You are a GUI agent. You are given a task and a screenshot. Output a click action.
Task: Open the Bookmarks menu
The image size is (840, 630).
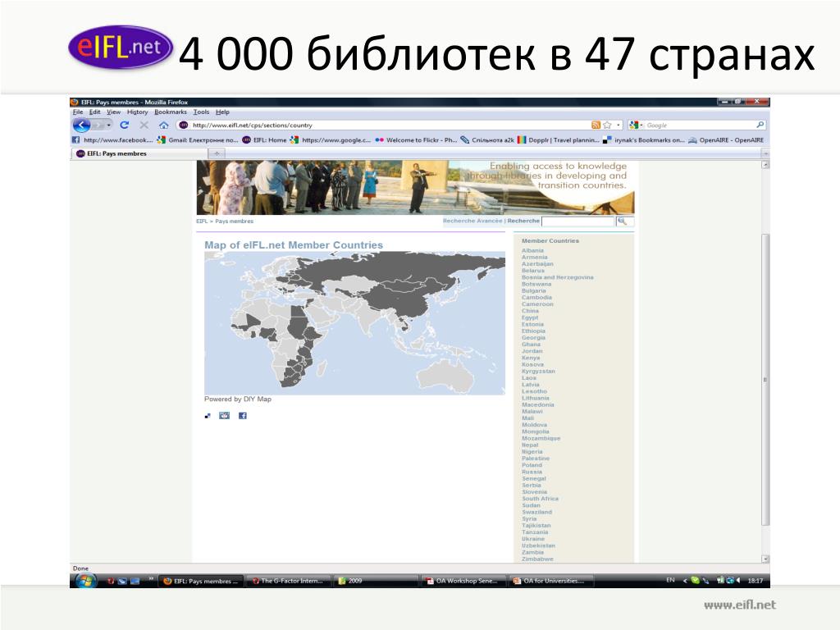click(171, 112)
